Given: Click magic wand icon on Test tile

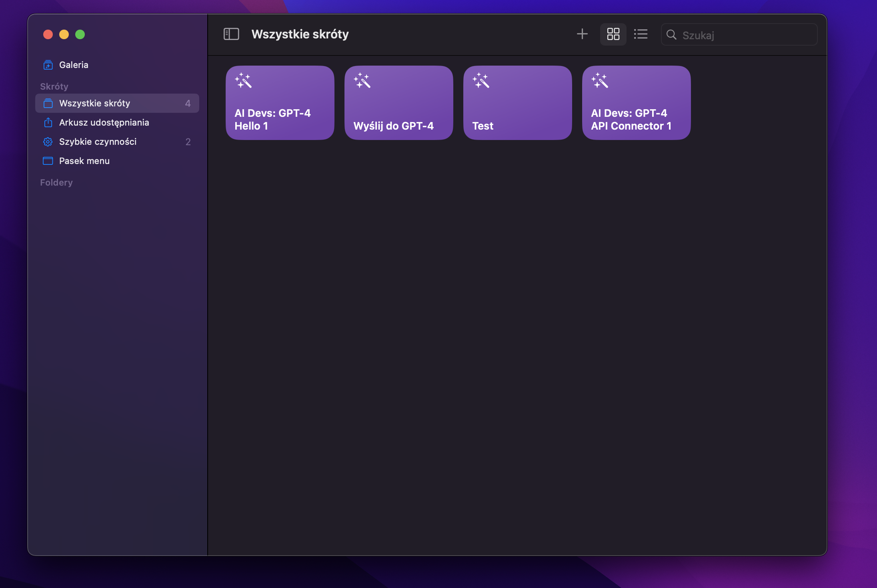Looking at the screenshot, I should click(x=481, y=80).
